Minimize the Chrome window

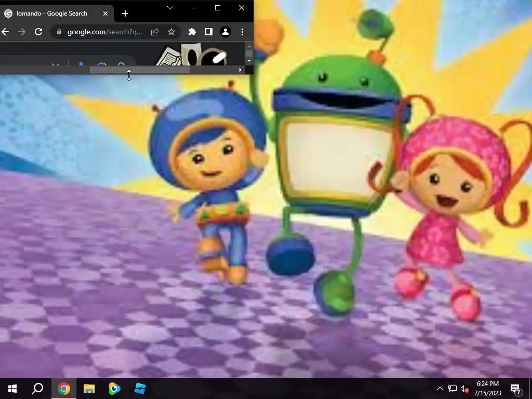[x=194, y=8]
